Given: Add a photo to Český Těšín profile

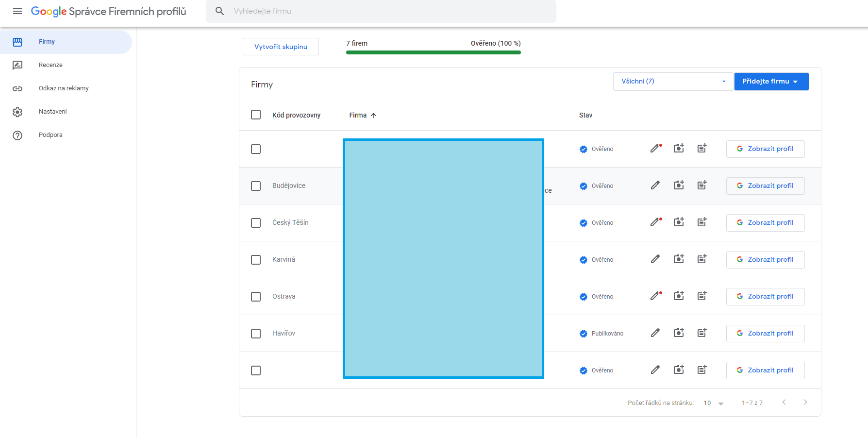Looking at the screenshot, I should coord(679,222).
